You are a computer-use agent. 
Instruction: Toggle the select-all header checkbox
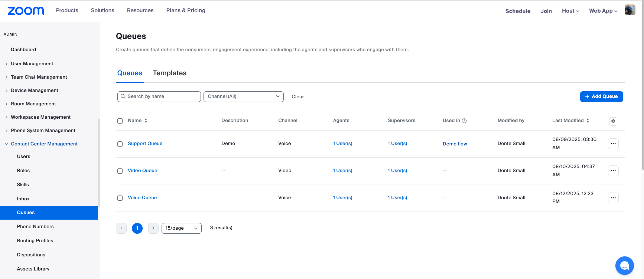(120, 121)
